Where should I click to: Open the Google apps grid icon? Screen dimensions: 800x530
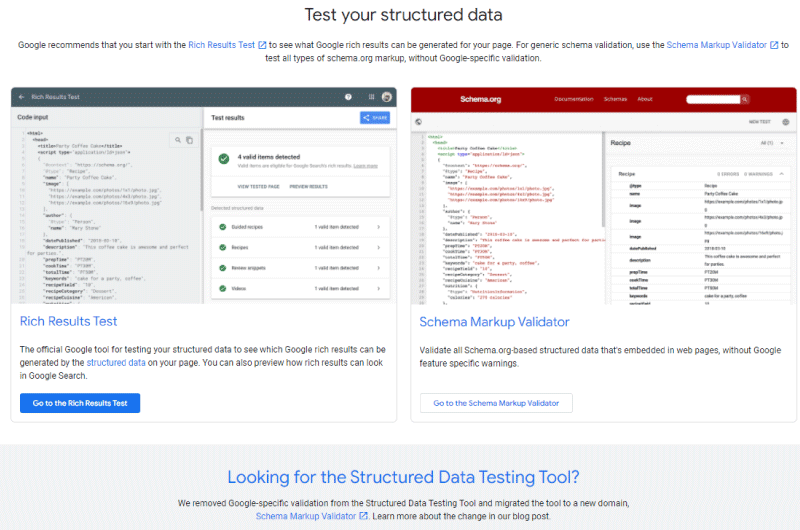367,97
